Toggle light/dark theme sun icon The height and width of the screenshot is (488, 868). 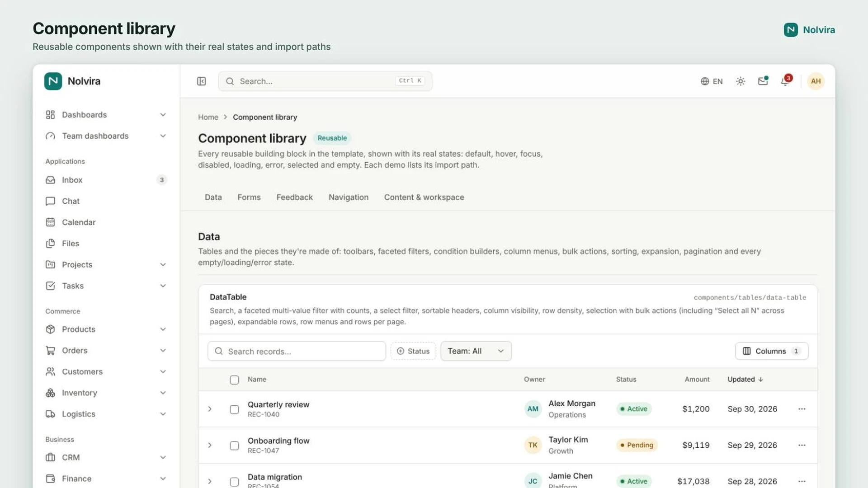(x=741, y=81)
